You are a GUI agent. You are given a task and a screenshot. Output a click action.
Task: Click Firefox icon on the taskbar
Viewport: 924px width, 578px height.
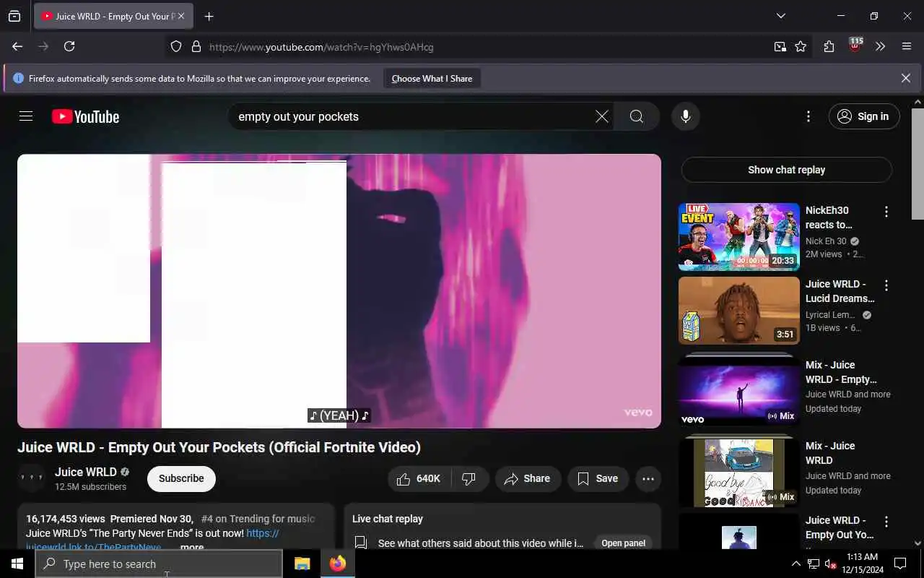coord(337,564)
